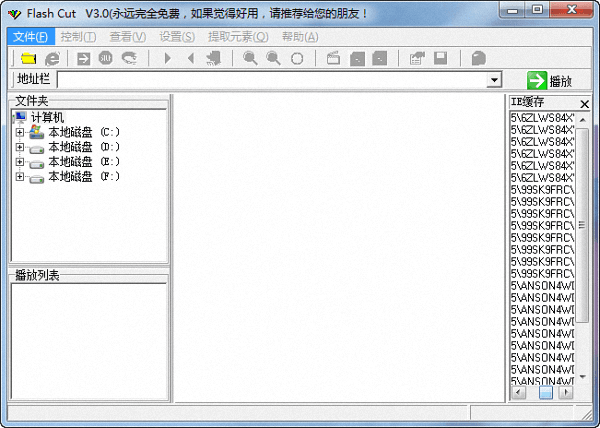Viewport: 600px width, 428px height.
Task: Click the loop replay toolbar icon
Action: pos(129,58)
